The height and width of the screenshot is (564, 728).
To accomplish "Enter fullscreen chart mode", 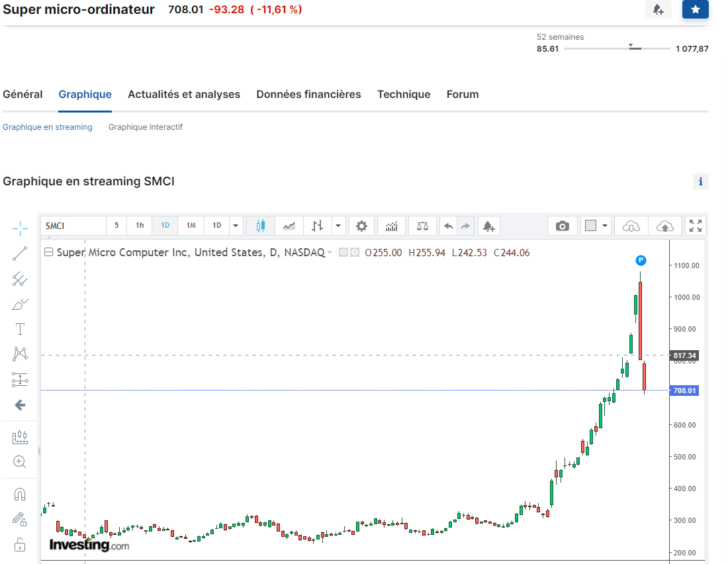I will 696,226.
